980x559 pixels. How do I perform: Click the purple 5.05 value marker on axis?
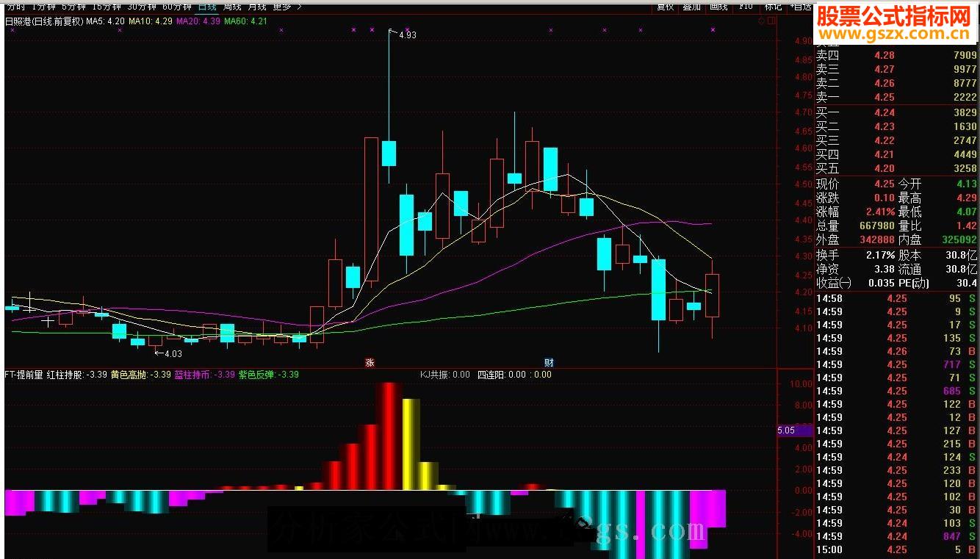tap(794, 430)
